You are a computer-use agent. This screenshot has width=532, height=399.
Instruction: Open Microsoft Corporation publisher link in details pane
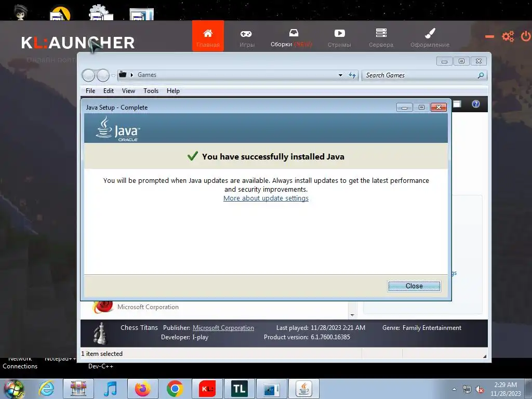[x=223, y=328]
